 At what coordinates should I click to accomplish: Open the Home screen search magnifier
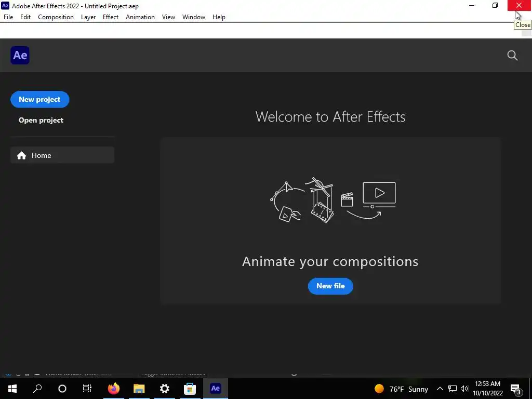tap(512, 55)
